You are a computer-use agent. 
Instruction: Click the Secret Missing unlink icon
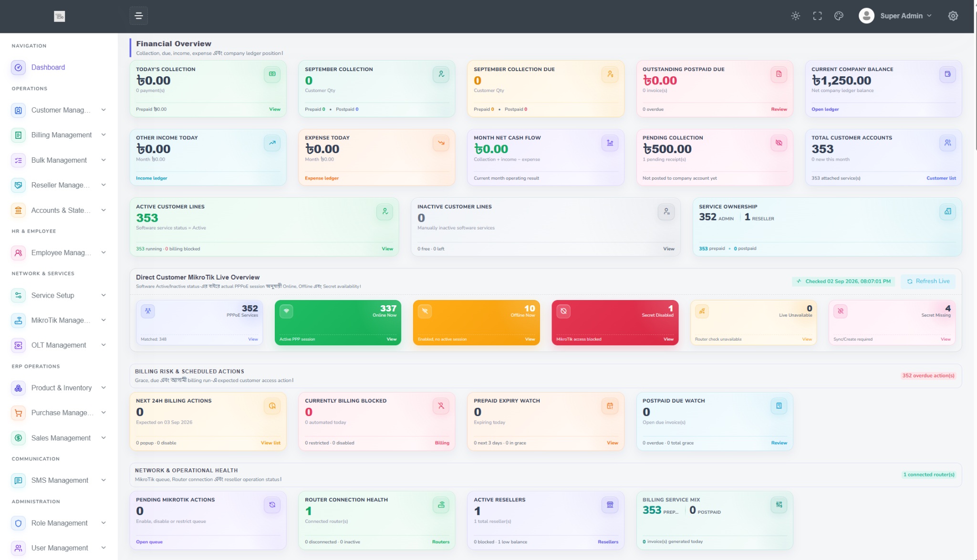click(x=841, y=311)
